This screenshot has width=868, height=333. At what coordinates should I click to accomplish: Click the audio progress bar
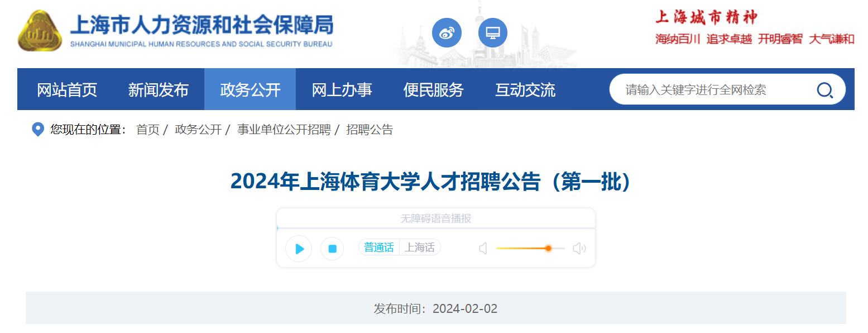click(436, 228)
